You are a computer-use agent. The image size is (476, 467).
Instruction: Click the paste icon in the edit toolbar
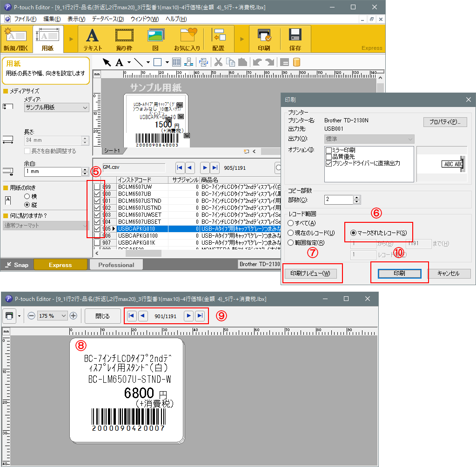[x=242, y=62]
